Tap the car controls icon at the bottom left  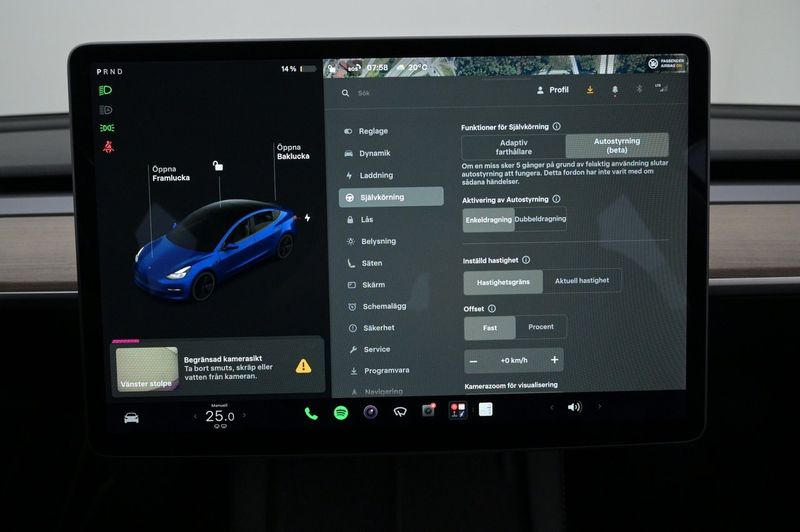131,418
